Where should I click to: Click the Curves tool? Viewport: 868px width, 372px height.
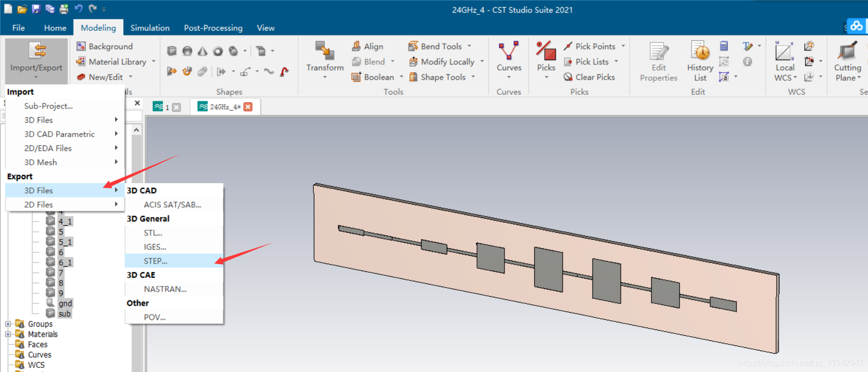point(509,60)
